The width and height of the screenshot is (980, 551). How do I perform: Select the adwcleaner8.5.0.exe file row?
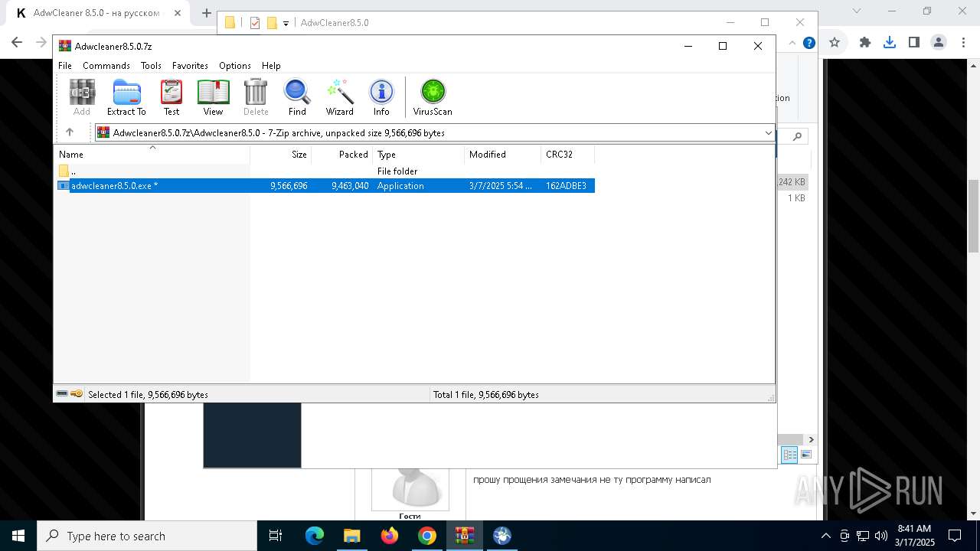[325, 186]
